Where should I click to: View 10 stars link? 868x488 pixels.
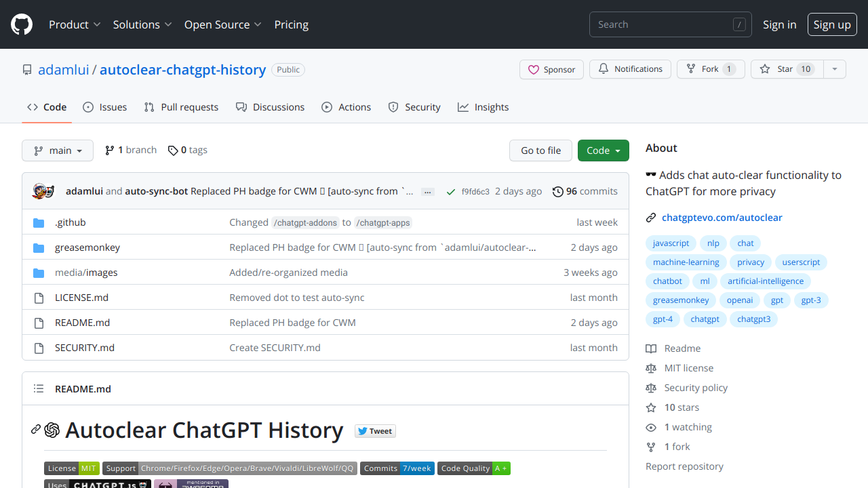click(673, 407)
